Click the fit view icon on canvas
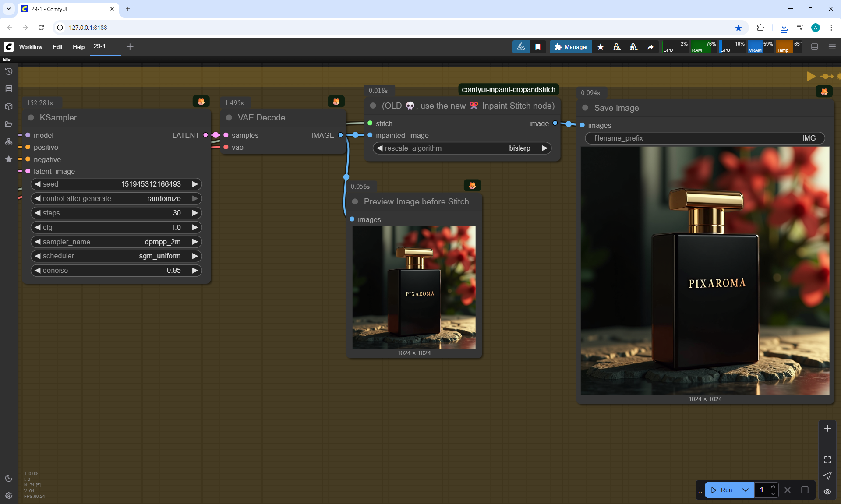 coord(827,460)
